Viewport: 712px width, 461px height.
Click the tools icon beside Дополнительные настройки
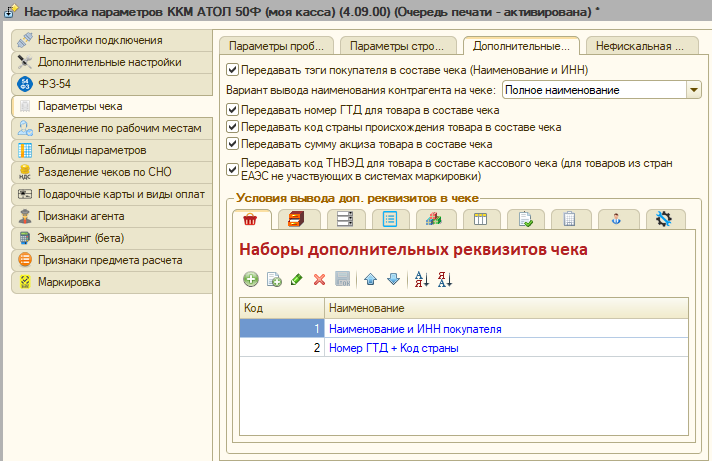pyautogui.click(x=25, y=62)
